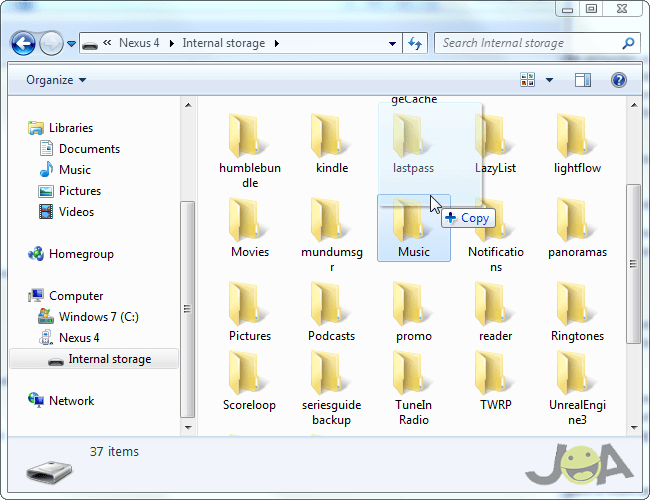Select the UnrealEngine3 folder
This screenshot has height=500, width=650.
(x=577, y=388)
